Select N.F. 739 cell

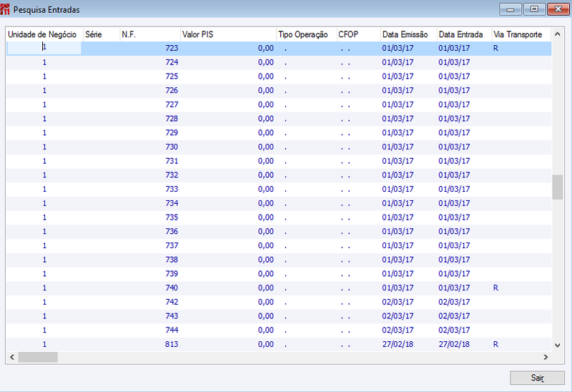coord(150,274)
